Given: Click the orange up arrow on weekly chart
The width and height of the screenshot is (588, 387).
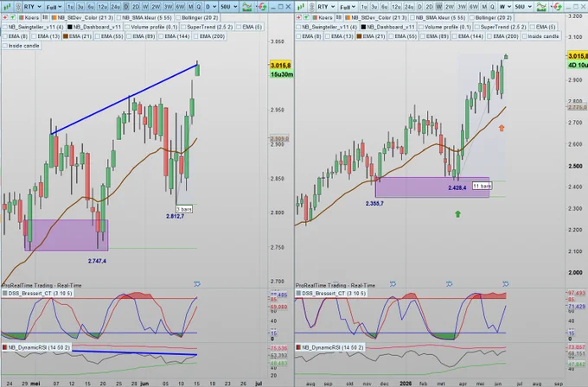Looking at the screenshot, I should tap(502, 128).
